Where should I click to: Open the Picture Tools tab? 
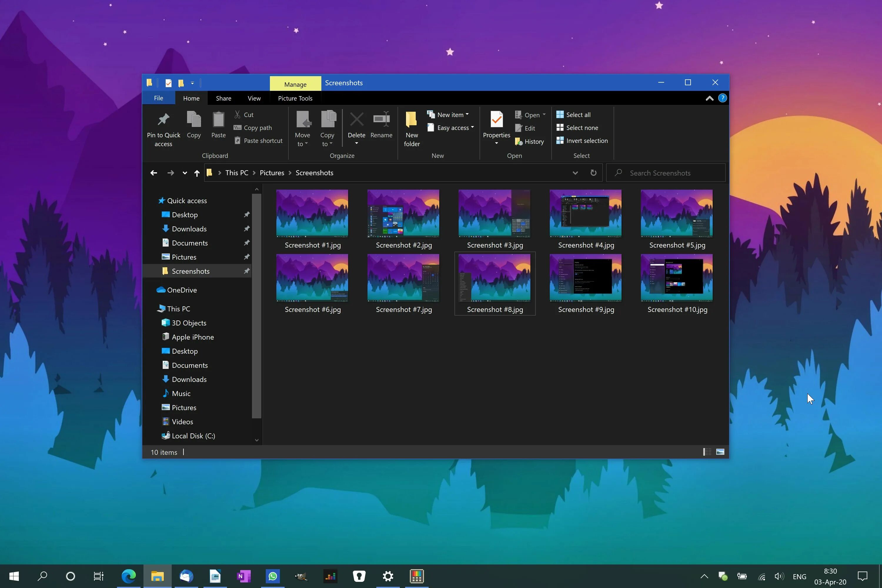[295, 98]
